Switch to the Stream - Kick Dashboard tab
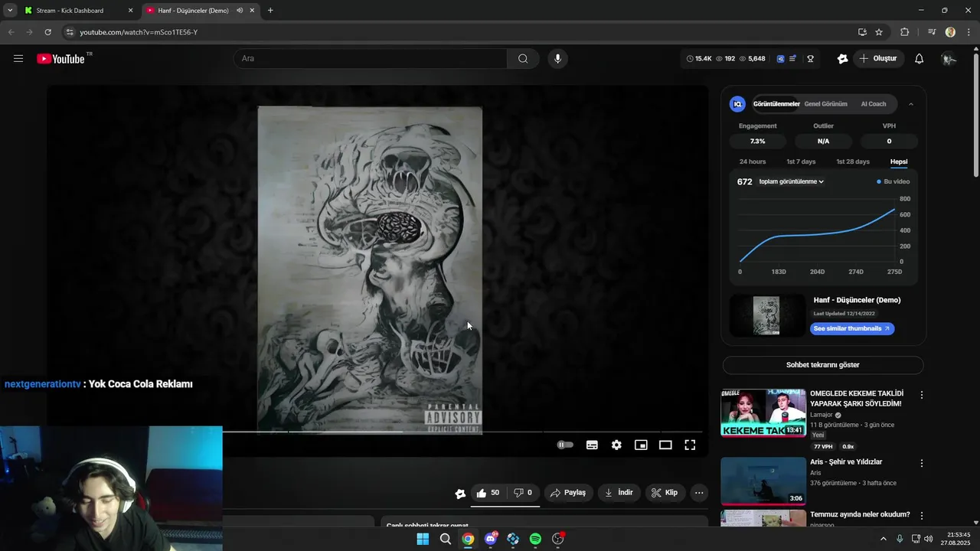980x551 pixels. [x=78, y=11]
